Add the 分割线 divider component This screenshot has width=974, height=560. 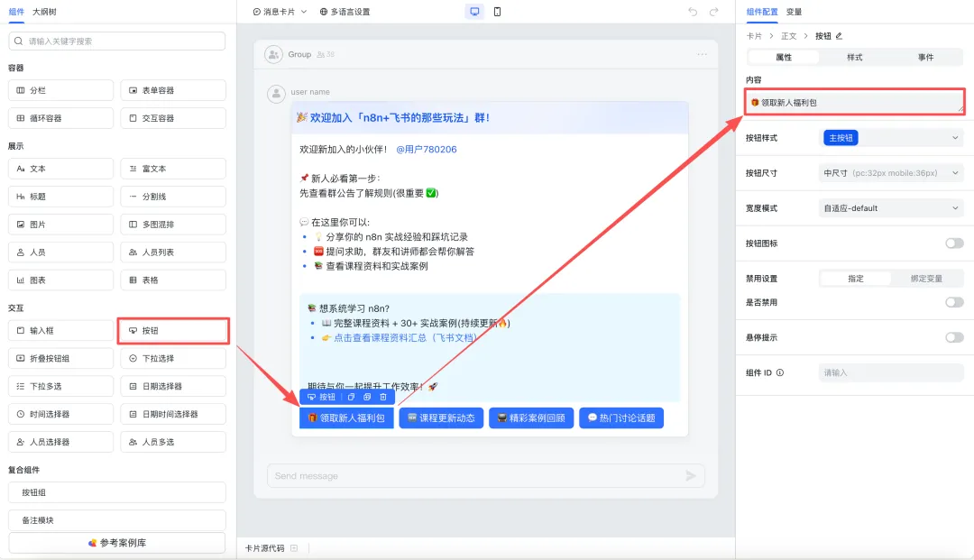173,197
